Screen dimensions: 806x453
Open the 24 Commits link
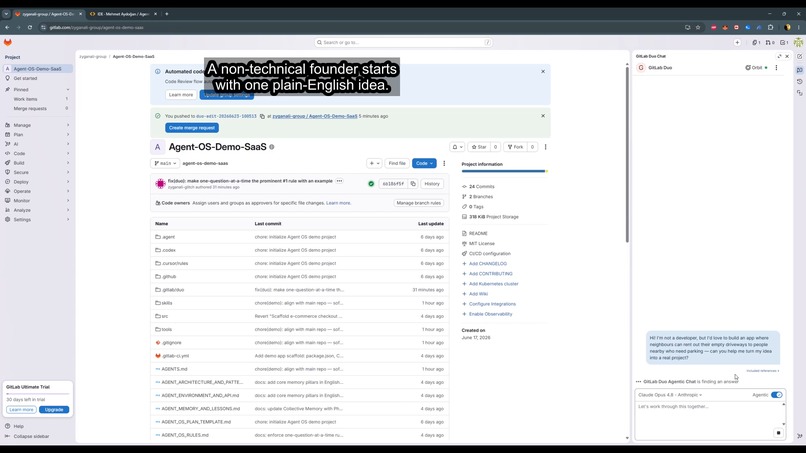coord(481,187)
